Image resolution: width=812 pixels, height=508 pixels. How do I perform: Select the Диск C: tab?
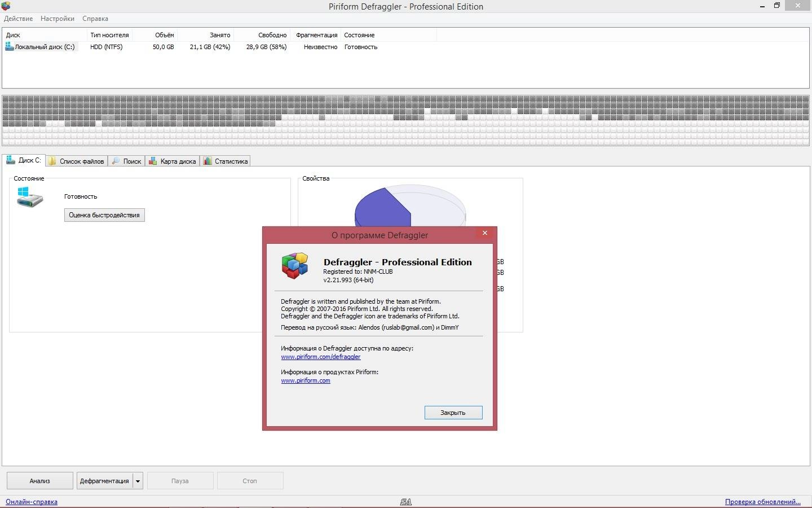click(24, 160)
